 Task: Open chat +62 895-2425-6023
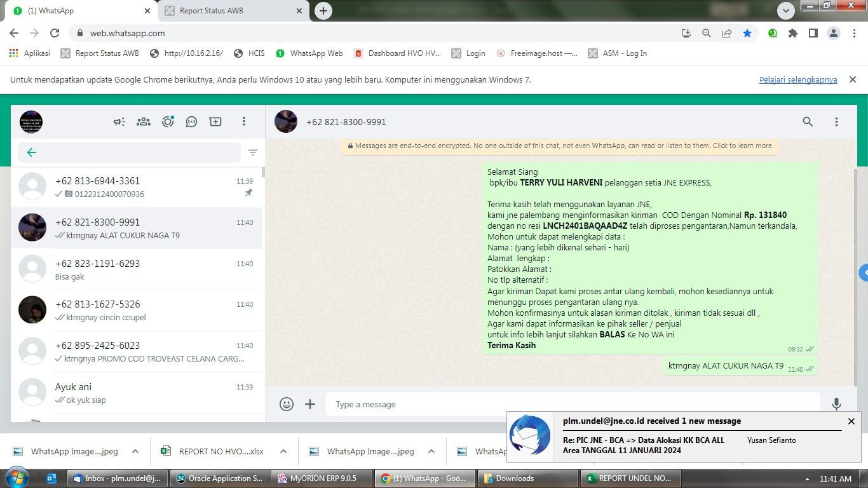click(x=138, y=351)
